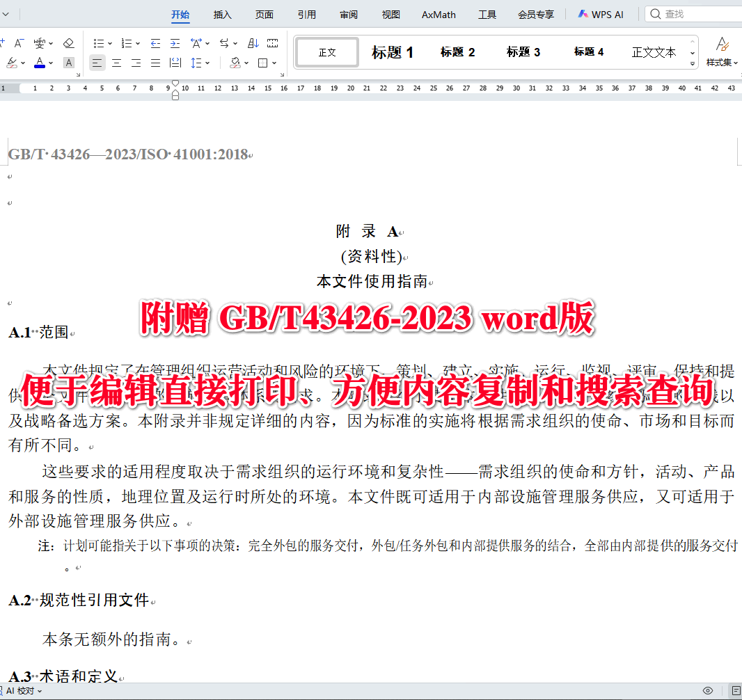Toggle justify alignment
Viewport: 742px width, 700px height.
(x=154, y=63)
